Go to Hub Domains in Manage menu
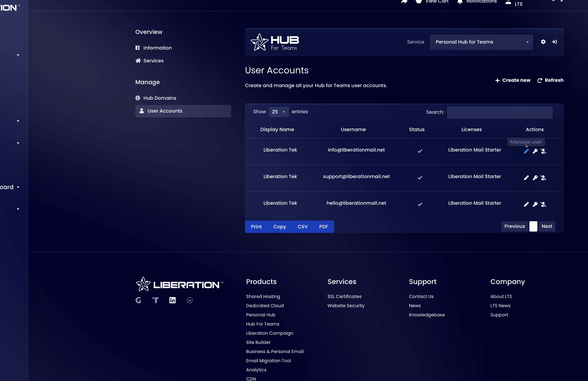The image size is (588, 381). tap(156, 98)
